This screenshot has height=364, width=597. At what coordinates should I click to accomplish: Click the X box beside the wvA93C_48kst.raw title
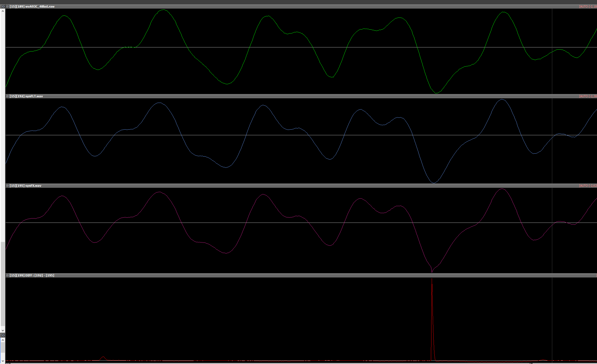coord(3,6)
